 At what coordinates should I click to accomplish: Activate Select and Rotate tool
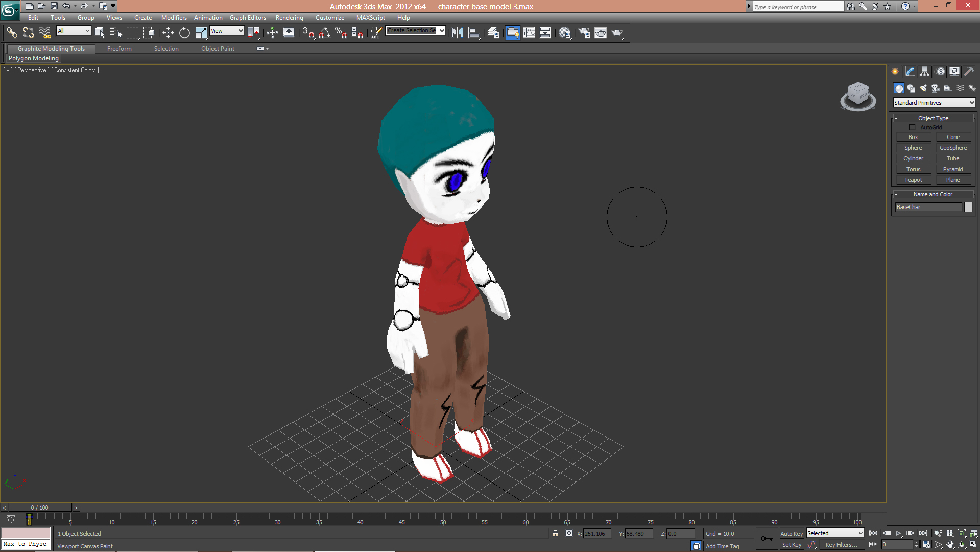click(184, 33)
